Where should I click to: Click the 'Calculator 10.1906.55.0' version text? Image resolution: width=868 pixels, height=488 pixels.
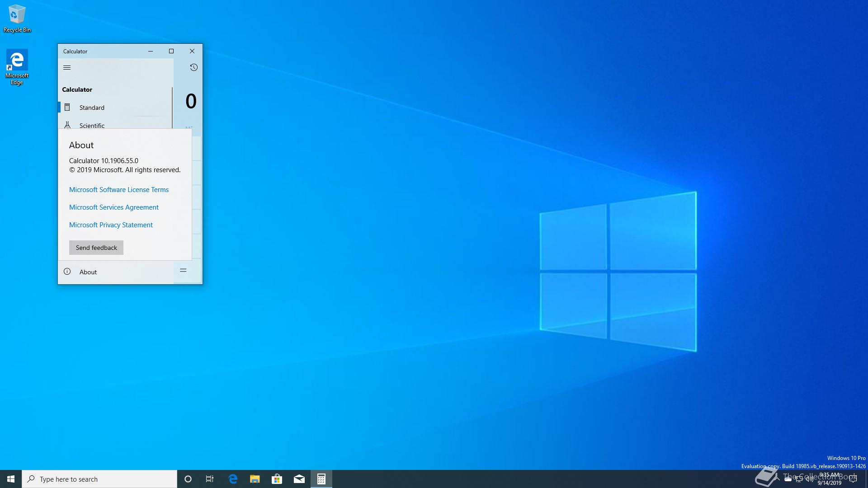[104, 161]
